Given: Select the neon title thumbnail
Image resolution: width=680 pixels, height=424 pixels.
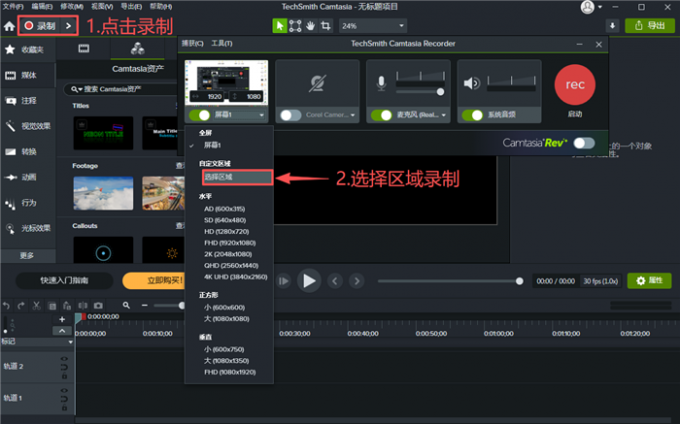Looking at the screenshot, I should 103,133.
